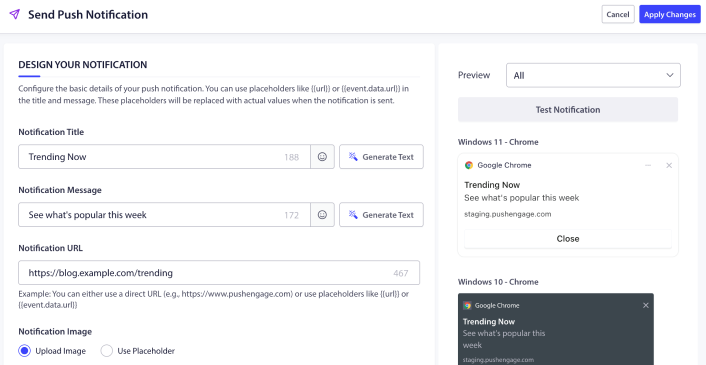706x365 pixels.
Task: Open the Preview dropdown set to All
Action: pyautogui.click(x=593, y=75)
